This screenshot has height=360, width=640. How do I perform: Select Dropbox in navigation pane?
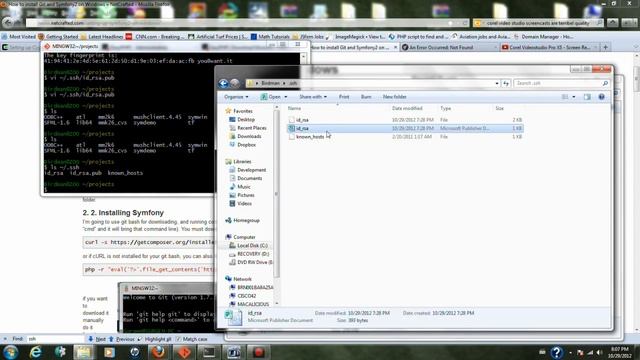247,145
